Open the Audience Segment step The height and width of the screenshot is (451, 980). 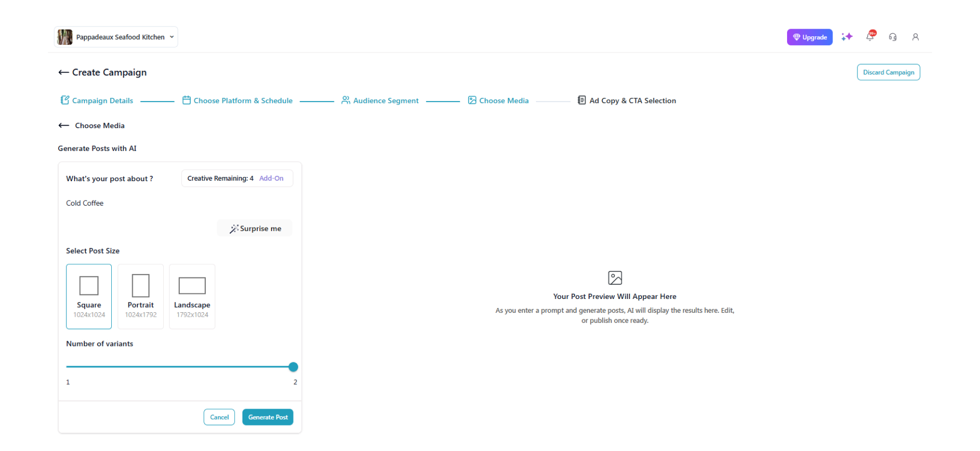click(380, 101)
